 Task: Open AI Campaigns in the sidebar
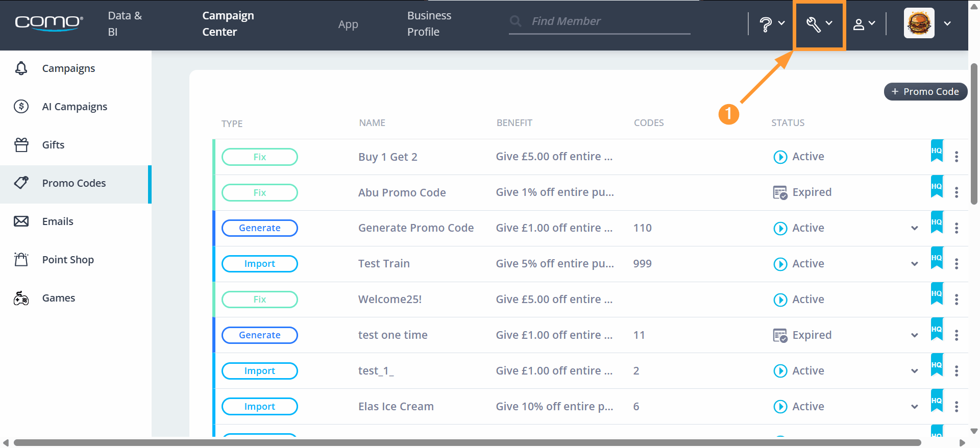click(76, 107)
